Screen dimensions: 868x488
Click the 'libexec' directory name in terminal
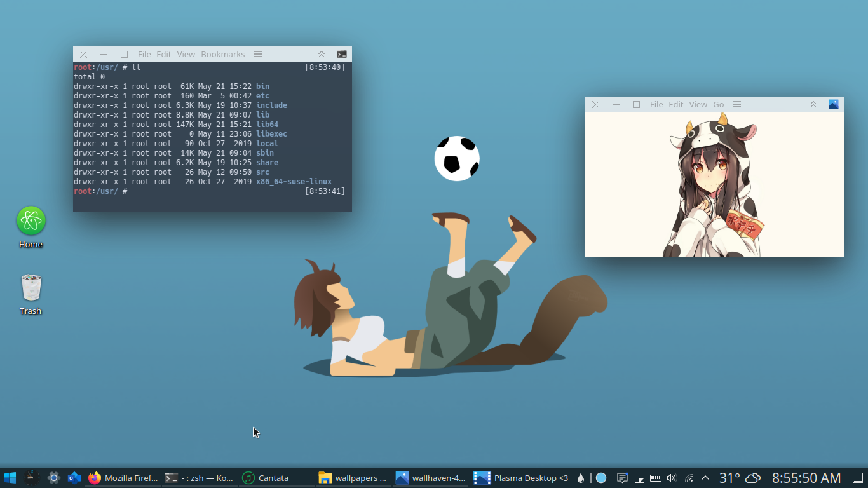click(271, 134)
